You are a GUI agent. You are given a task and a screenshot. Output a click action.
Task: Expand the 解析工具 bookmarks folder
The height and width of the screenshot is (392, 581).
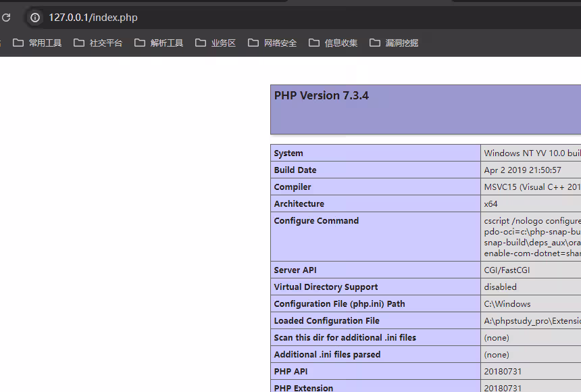159,43
